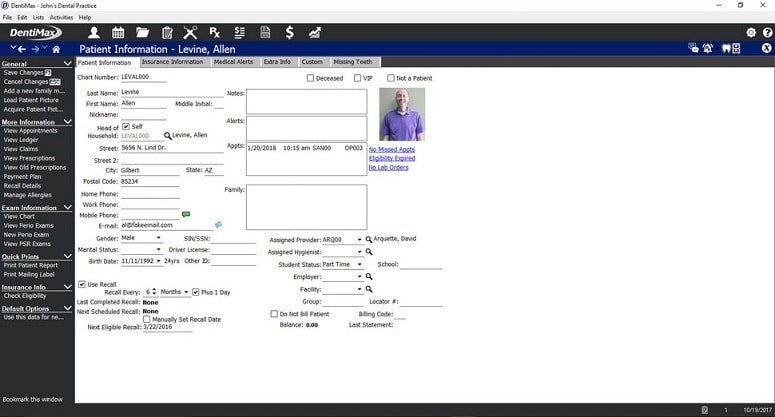The image size is (775, 417).
Task: Click magnifier next to Assigned Provider
Action: pos(369,240)
